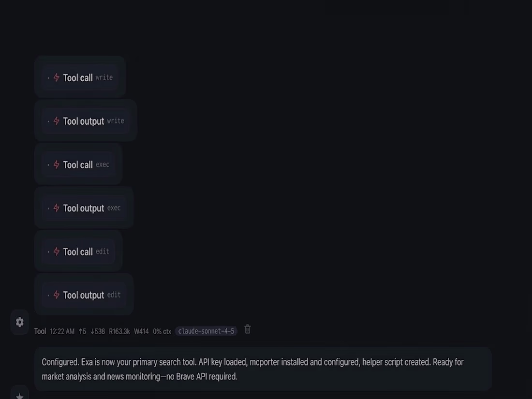Toggle the bullet marker on Tool call exec

48,164
